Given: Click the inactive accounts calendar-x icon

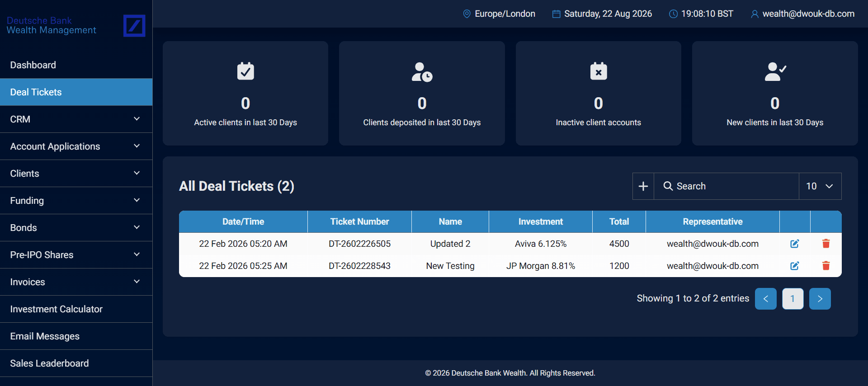Looking at the screenshot, I should 599,71.
